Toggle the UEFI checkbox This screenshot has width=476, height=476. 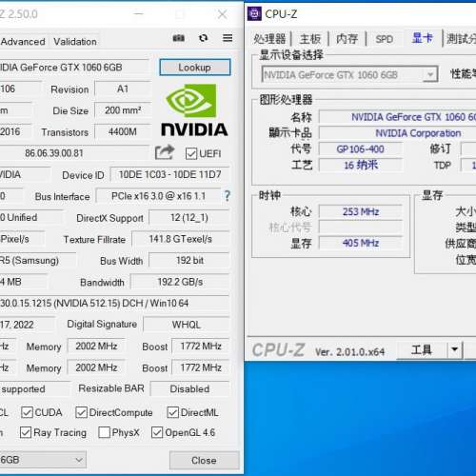coord(191,154)
